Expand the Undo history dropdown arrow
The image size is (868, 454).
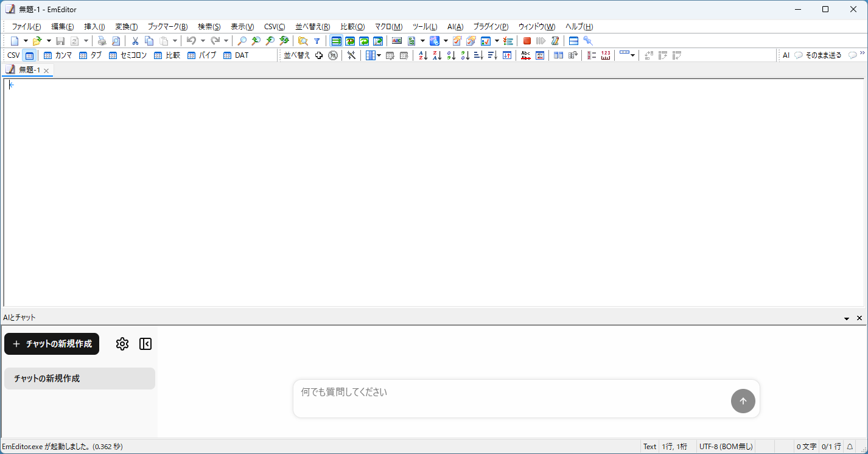pos(203,41)
